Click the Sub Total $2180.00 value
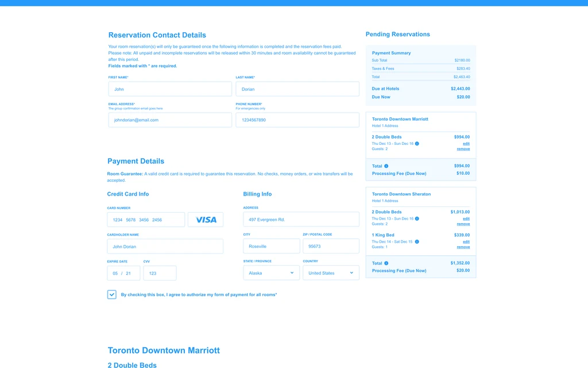Viewport: 588px width, 368px height. tap(462, 60)
